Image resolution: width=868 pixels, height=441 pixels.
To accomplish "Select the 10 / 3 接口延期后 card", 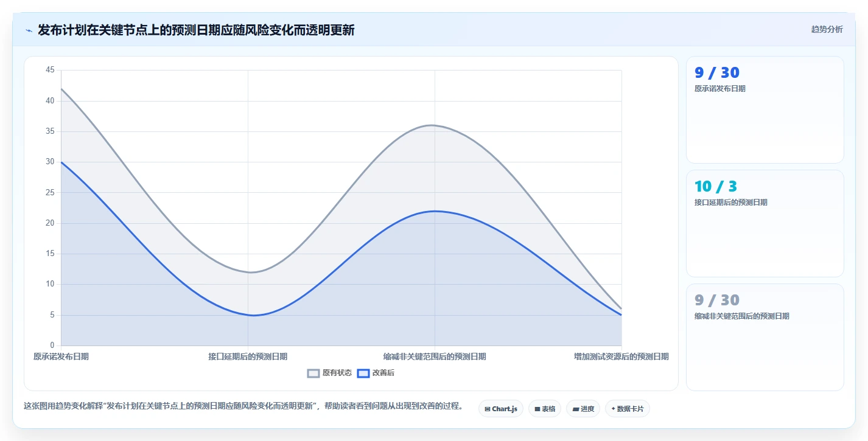I will 765,224.
